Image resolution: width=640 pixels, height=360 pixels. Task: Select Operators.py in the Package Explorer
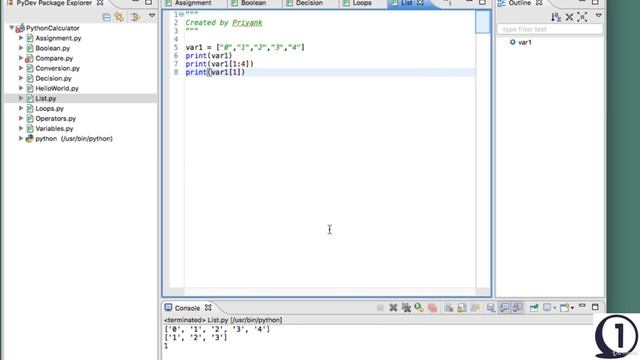pos(56,118)
